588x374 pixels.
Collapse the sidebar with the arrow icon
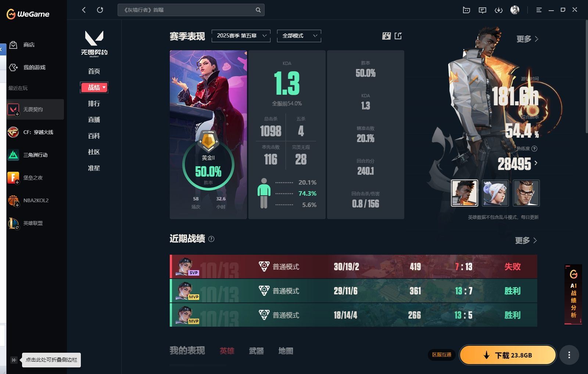coord(14,360)
